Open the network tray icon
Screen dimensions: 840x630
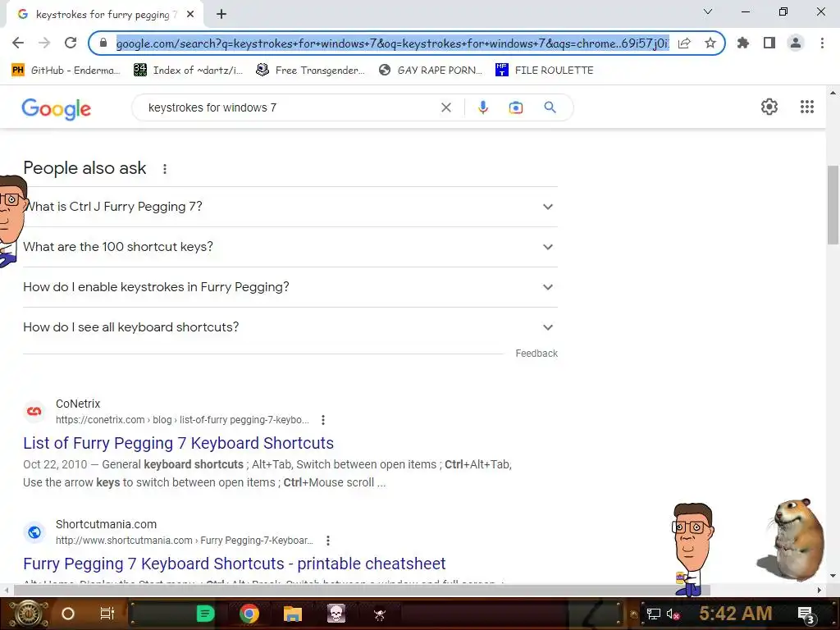653,614
